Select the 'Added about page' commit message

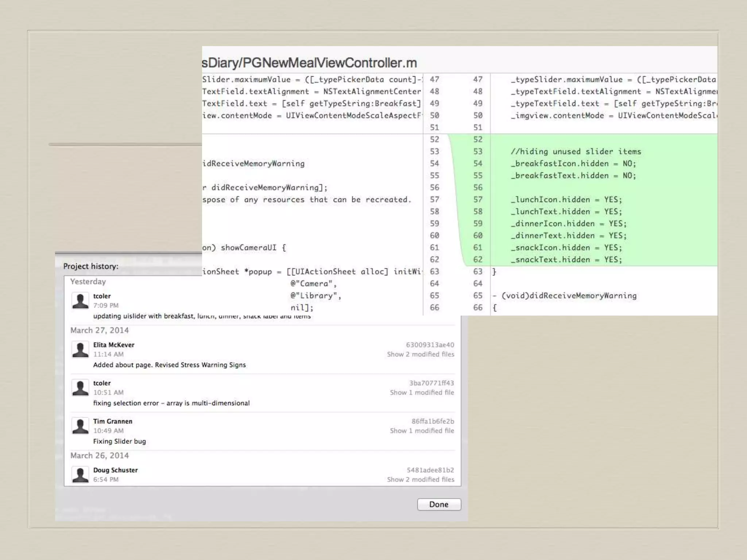pos(169,365)
